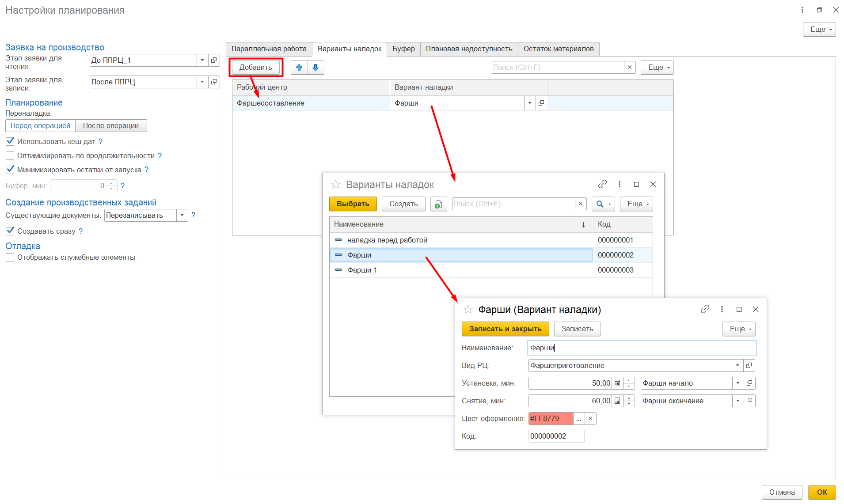
Task: Switch to the Буфер tab
Action: [403, 49]
